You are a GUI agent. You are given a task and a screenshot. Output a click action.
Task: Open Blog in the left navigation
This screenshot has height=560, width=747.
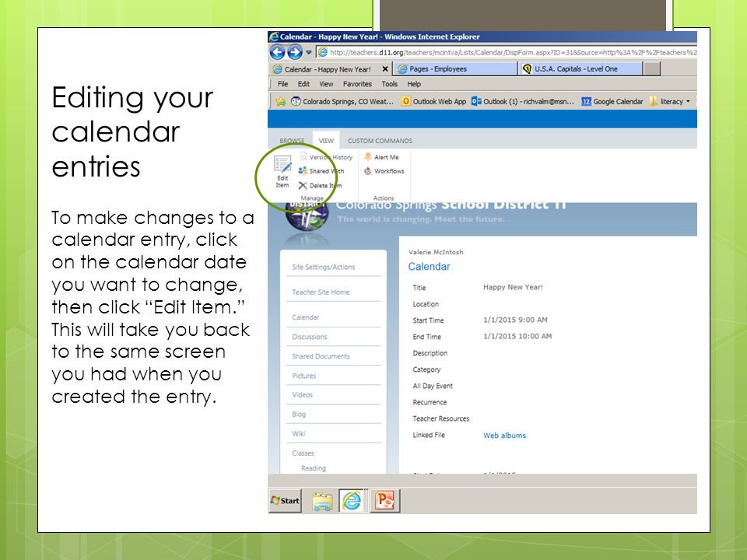click(x=299, y=415)
